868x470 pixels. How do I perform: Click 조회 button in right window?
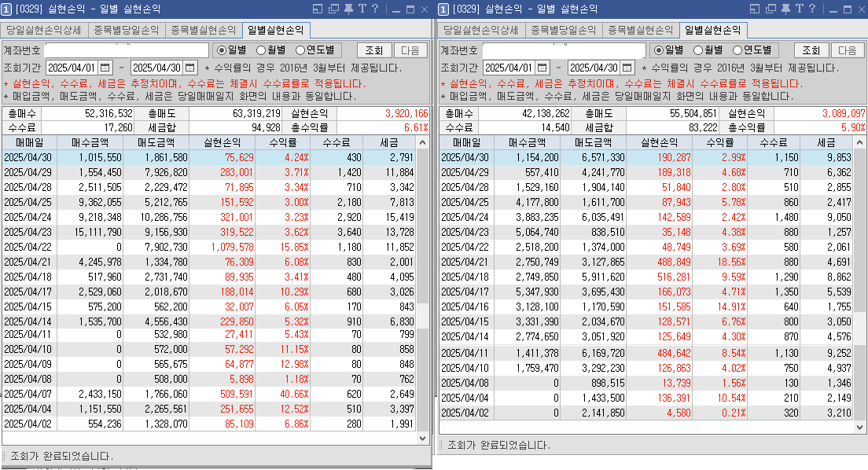pyautogui.click(x=811, y=50)
